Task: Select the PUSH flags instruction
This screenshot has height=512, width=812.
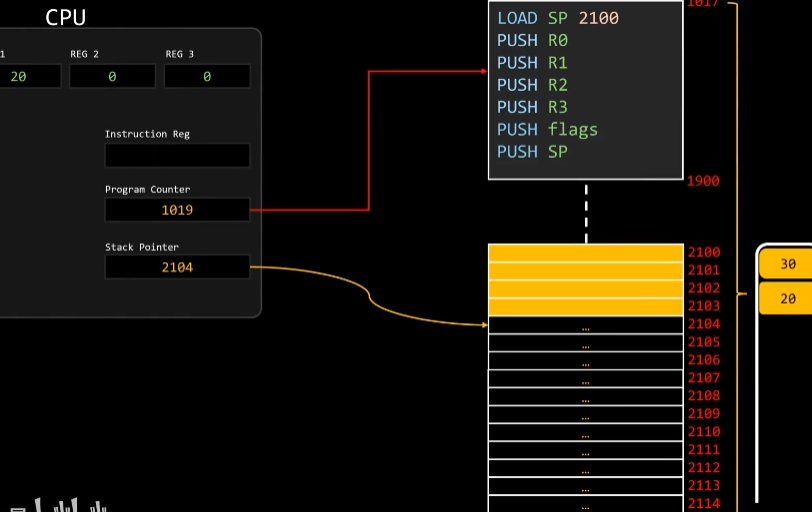Action: (x=547, y=129)
